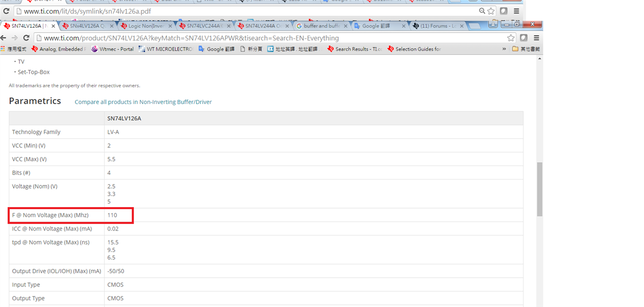Star the sn74lv126a.pdf page in the back window

coord(491,11)
